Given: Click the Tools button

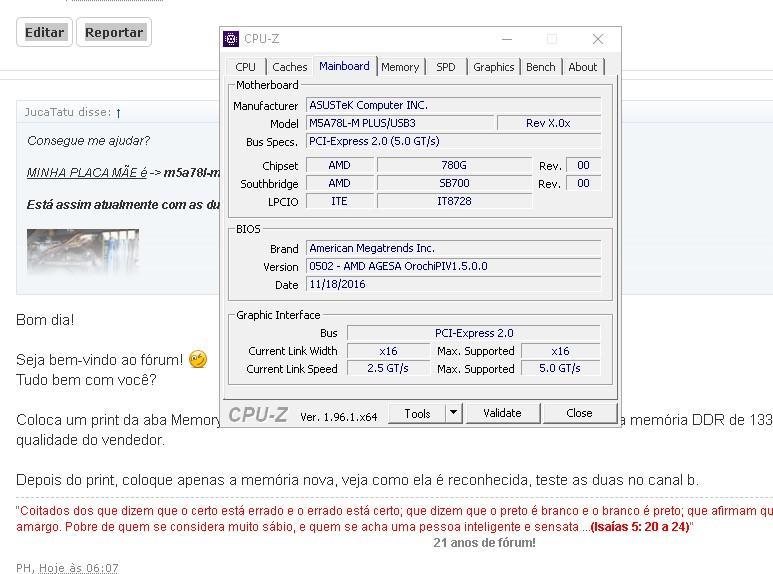Looking at the screenshot, I should 417,413.
